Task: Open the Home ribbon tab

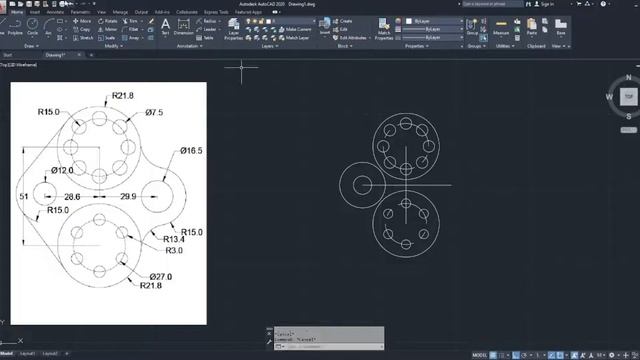Action: coord(17,12)
